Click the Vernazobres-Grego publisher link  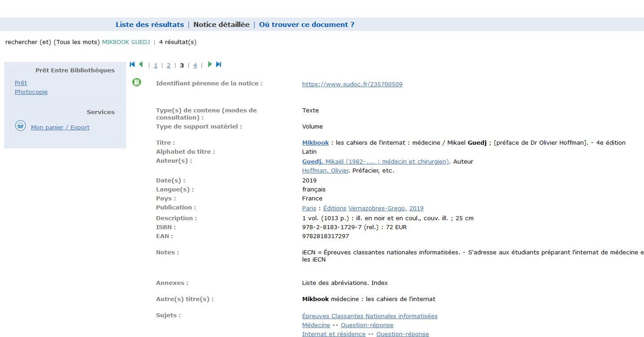click(x=378, y=208)
